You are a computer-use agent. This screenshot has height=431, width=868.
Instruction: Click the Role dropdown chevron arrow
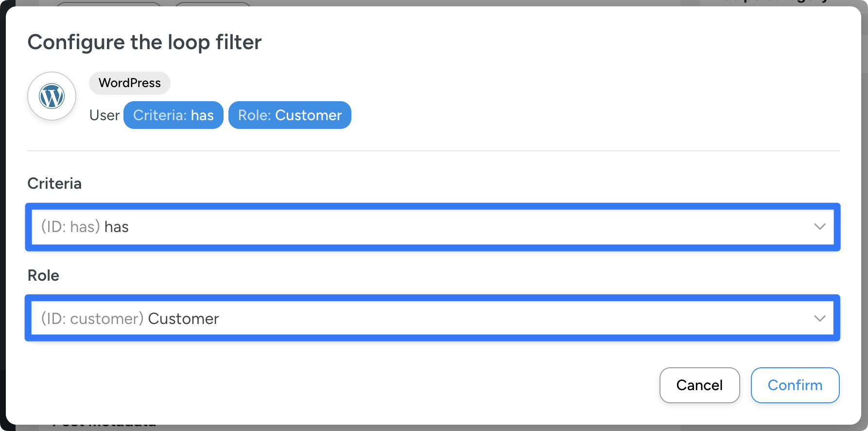[819, 319]
